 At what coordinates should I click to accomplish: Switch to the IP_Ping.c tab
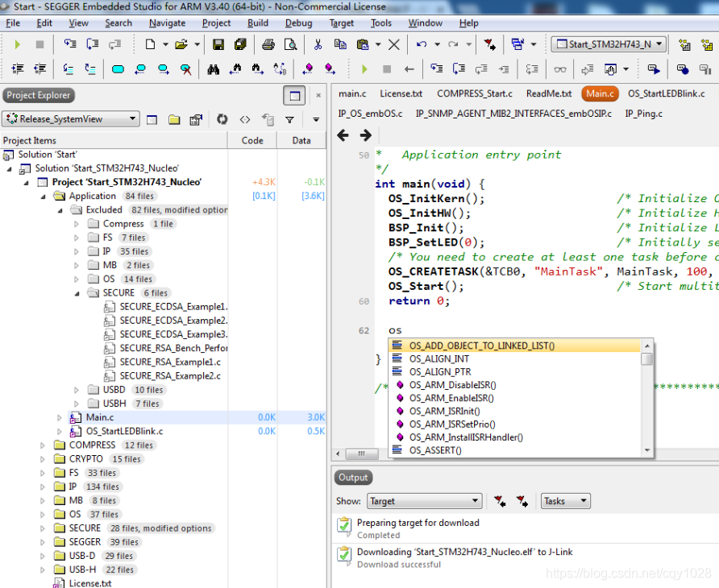[643, 114]
